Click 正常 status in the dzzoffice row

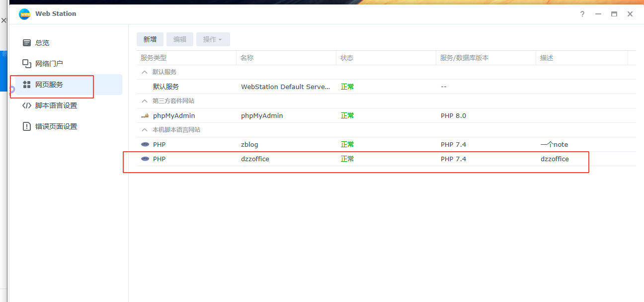(x=347, y=159)
